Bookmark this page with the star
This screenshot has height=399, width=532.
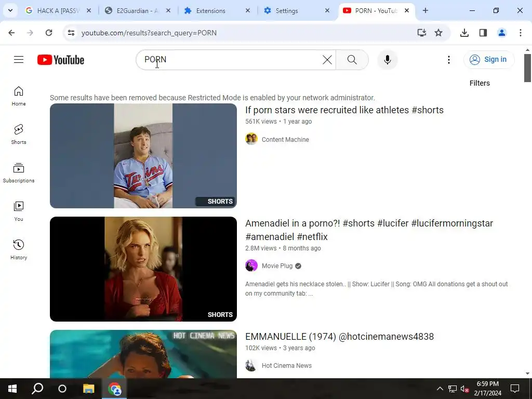tap(438, 33)
